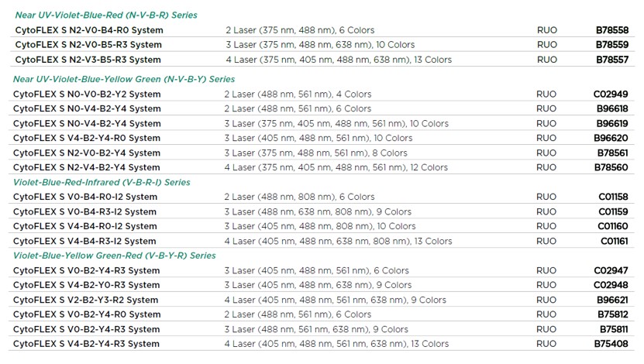Click part number B78559
Viewport: 644px width, 364px height.
point(611,44)
